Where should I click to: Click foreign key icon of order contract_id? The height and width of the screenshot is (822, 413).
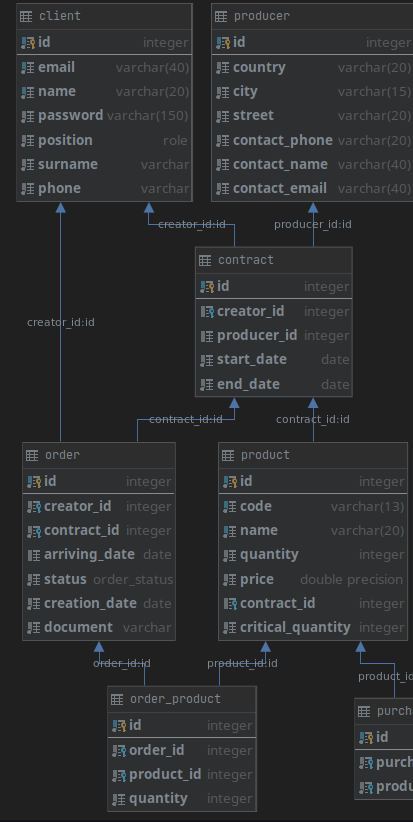34,531
